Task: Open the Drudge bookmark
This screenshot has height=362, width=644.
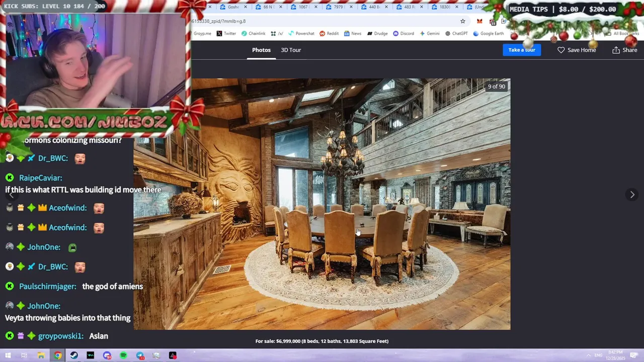Action: pos(377,34)
